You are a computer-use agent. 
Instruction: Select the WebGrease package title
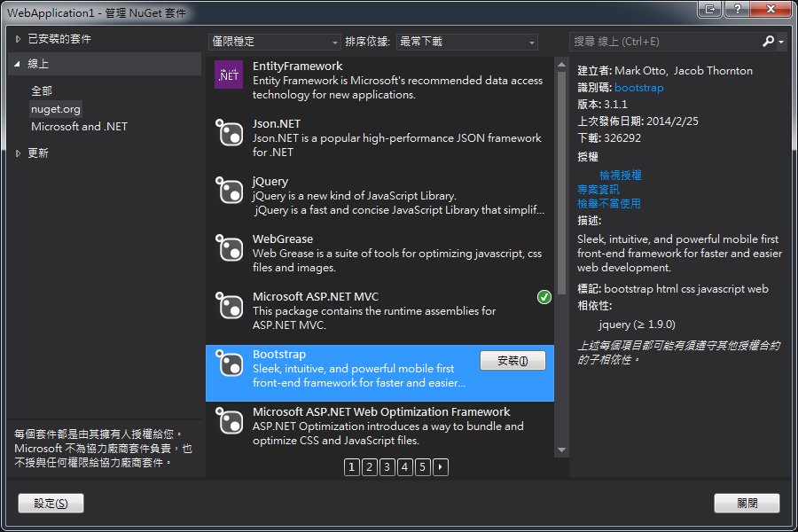pos(283,239)
